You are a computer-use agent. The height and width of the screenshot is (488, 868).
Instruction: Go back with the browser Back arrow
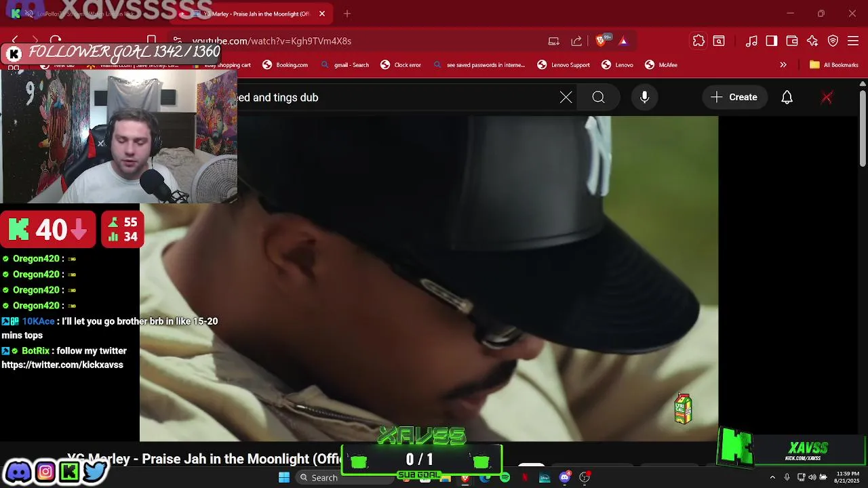click(x=15, y=41)
